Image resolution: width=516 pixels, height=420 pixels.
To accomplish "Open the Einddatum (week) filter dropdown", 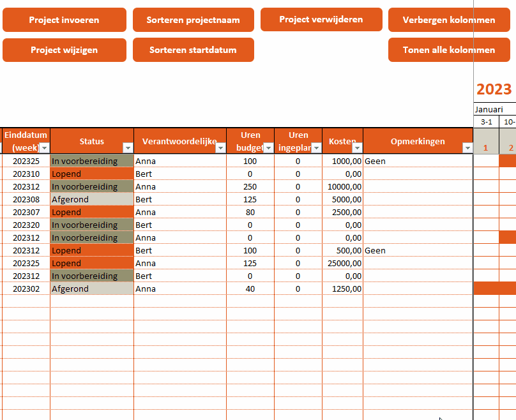I will [43, 149].
